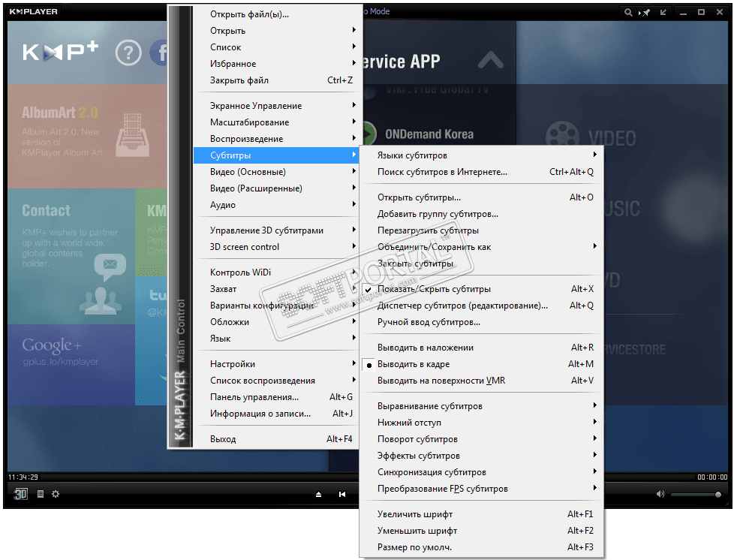Viewport: 734px width, 560px height.
Task: Choose Информация о записи... menu item
Action: point(275,414)
